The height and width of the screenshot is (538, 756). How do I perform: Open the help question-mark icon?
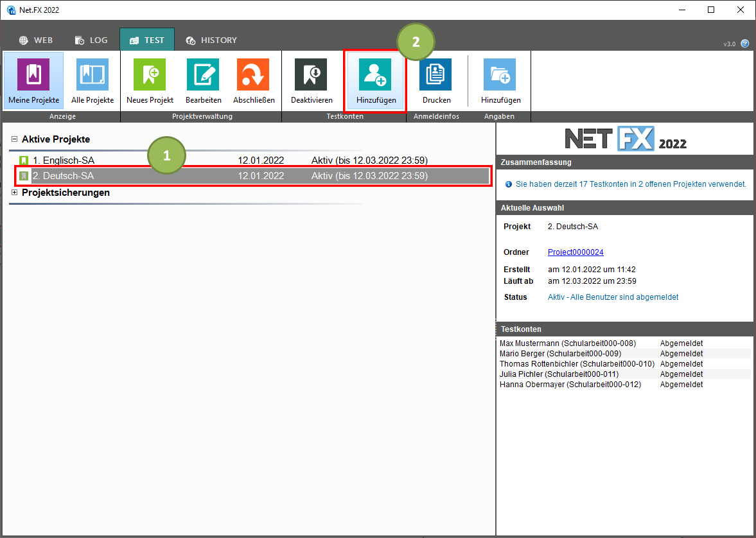(745, 44)
